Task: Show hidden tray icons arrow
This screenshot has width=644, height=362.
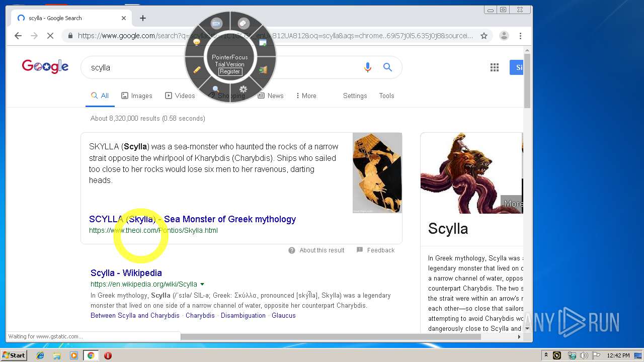Action: [546, 355]
